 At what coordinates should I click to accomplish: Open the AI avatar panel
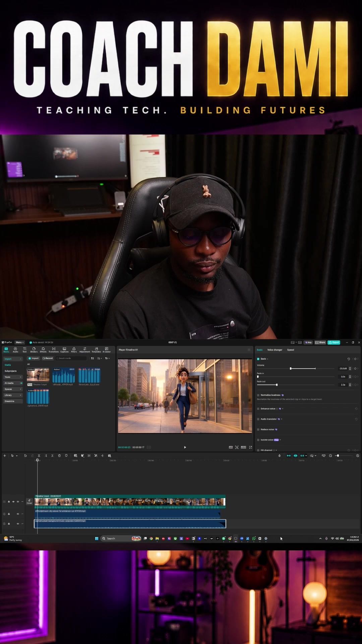(x=107, y=350)
